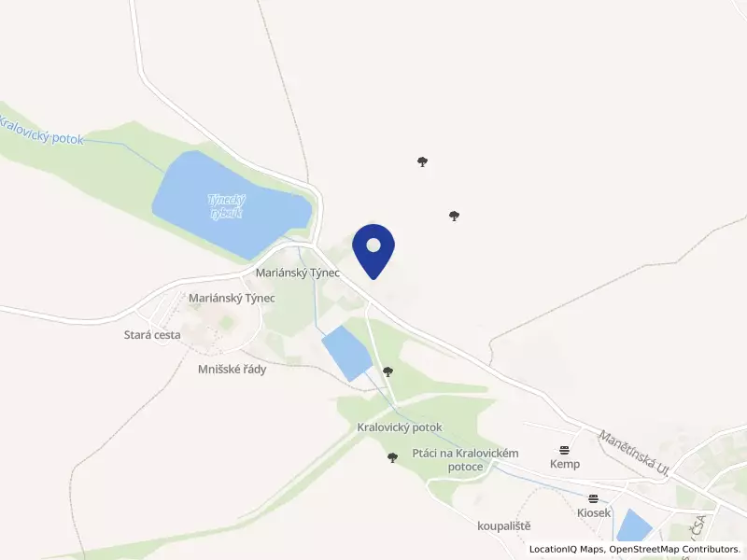Click the koupaliště label
This screenshot has width=747, height=560.
[x=504, y=526]
